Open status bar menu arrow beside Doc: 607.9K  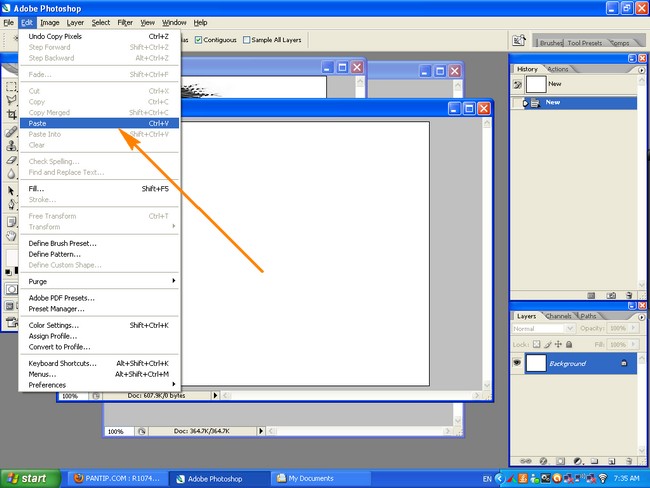pos(215,396)
